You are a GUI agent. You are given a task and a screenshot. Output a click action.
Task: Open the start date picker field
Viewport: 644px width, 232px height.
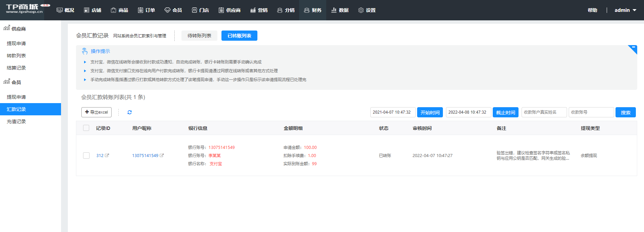click(x=392, y=112)
